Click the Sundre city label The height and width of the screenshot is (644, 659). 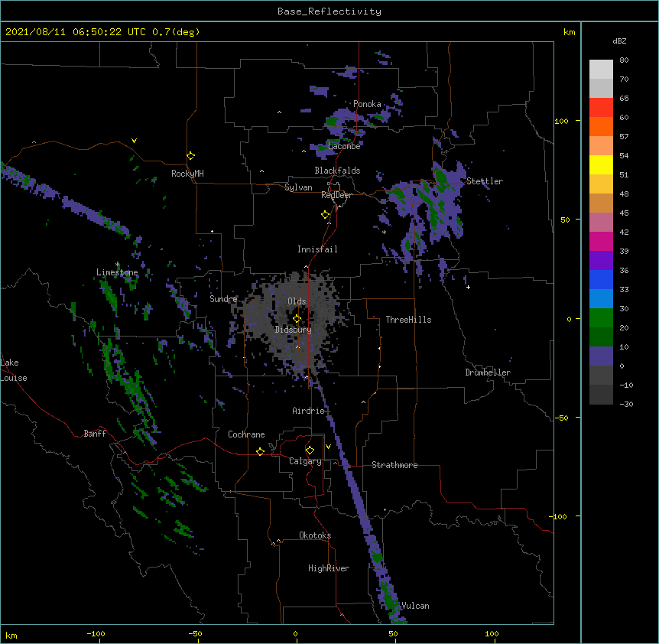point(223,299)
